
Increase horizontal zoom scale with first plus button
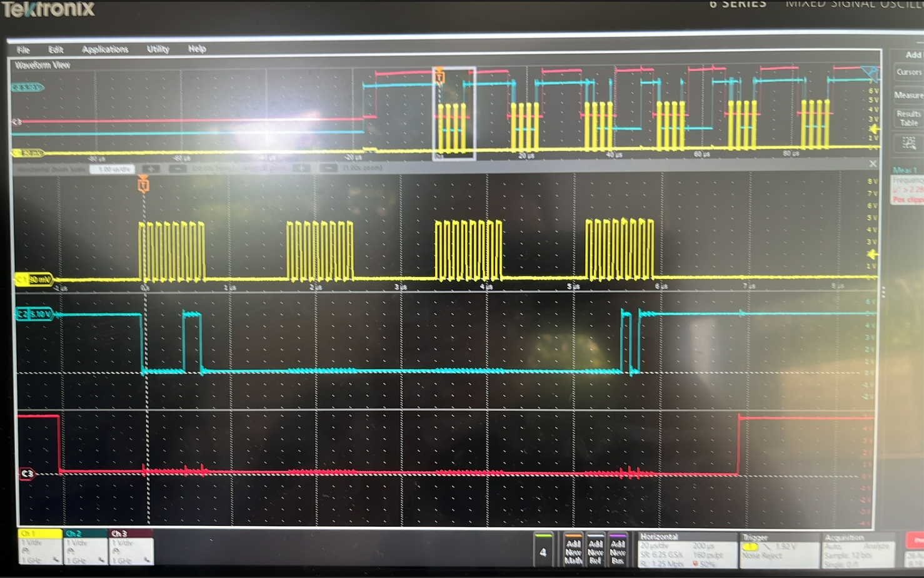(151, 169)
